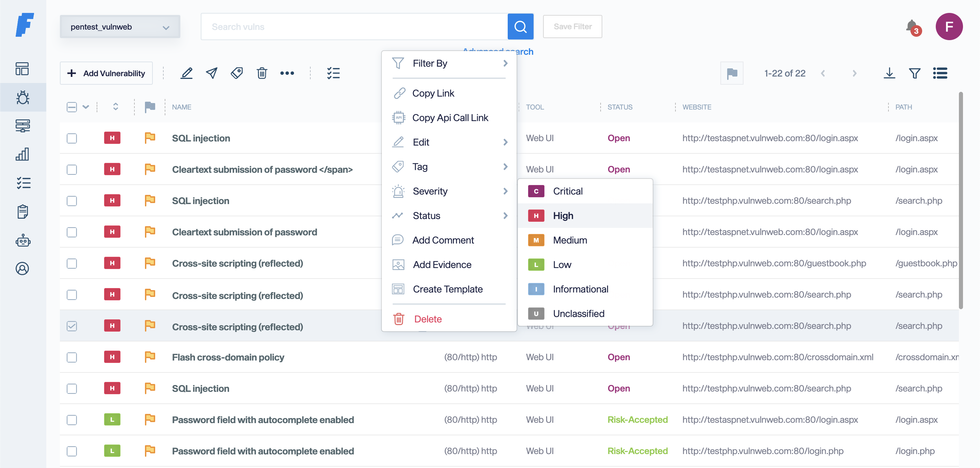
Task: Uncheck the selected Cross-site scripting row checkbox
Action: [x=72, y=326]
